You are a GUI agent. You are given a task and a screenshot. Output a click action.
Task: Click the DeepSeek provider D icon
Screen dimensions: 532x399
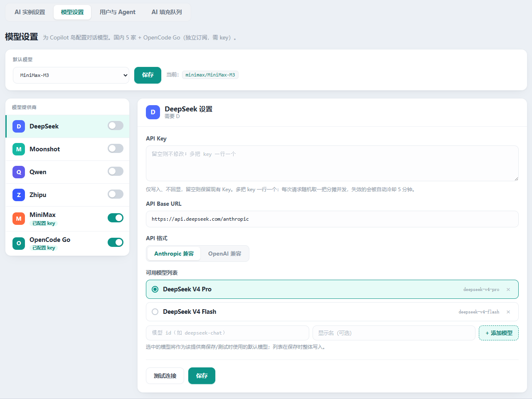pyautogui.click(x=19, y=126)
